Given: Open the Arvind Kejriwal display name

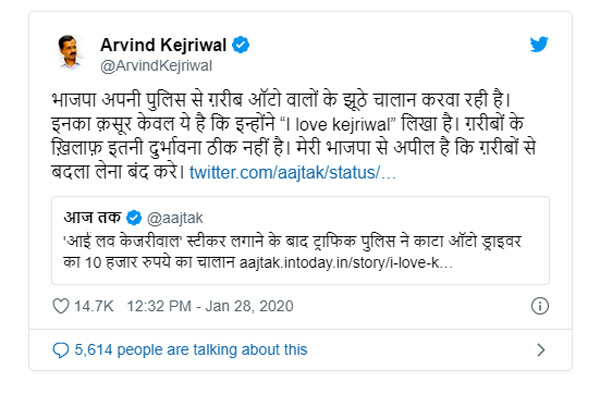Looking at the screenshot, I should [163, 45].
